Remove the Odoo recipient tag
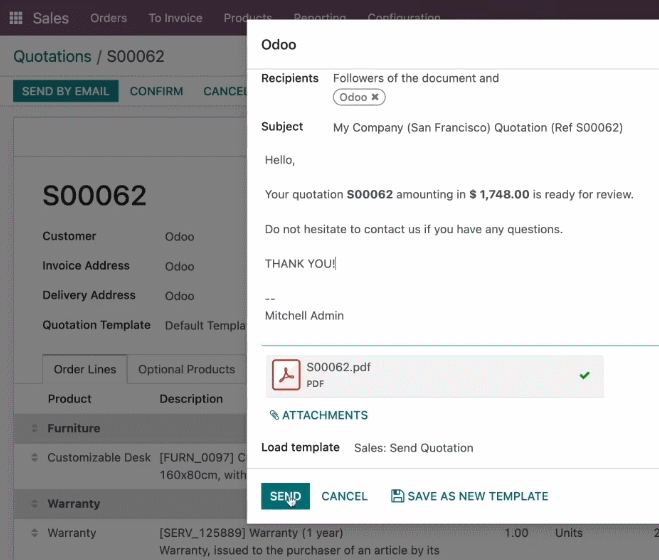Image resolution: width=659 pixels, height=560 pixels. click(375, 97)
